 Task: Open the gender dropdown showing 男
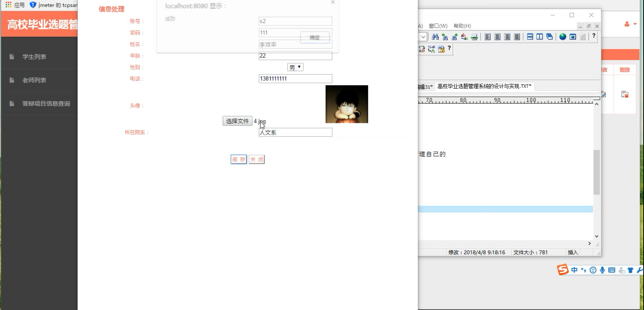click(295, 67)
